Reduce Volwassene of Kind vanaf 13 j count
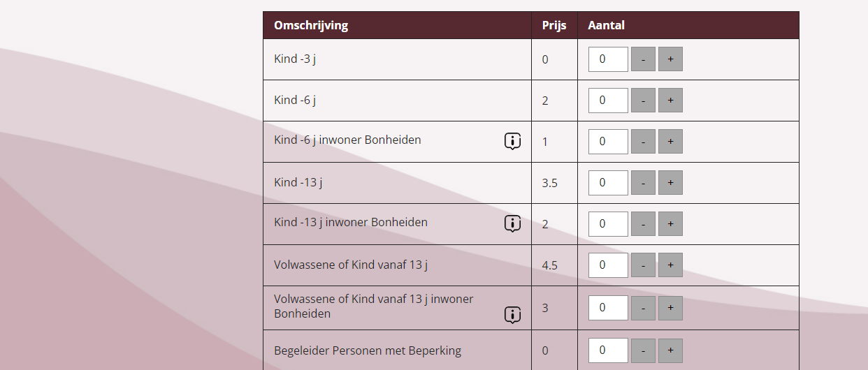 [643, 265]
